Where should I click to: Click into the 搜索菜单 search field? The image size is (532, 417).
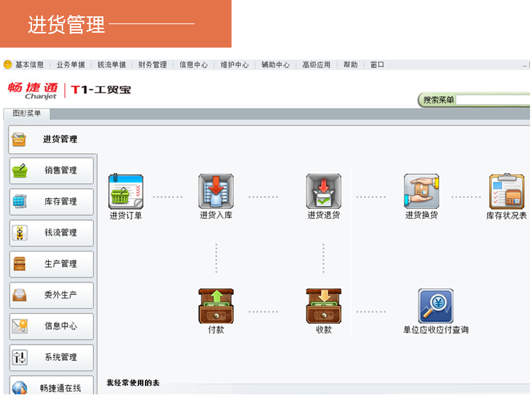click(x=493, y=99)
